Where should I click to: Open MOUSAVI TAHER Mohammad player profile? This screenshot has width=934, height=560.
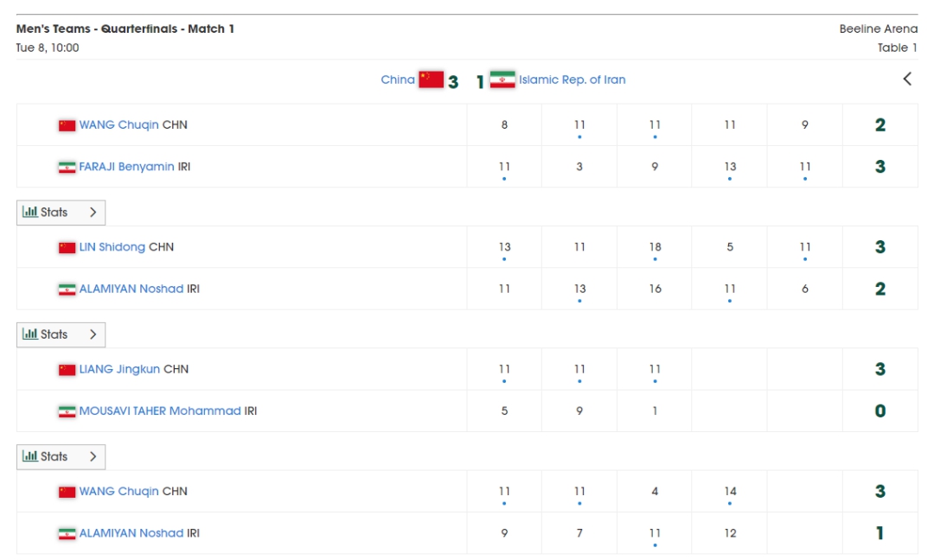pyautogui.click(x=160, y=411)
